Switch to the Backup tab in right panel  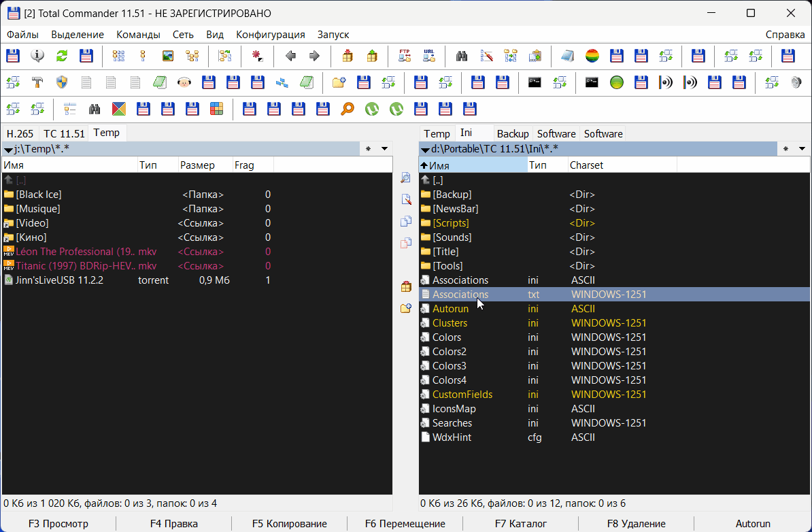(x=512, y=134)
